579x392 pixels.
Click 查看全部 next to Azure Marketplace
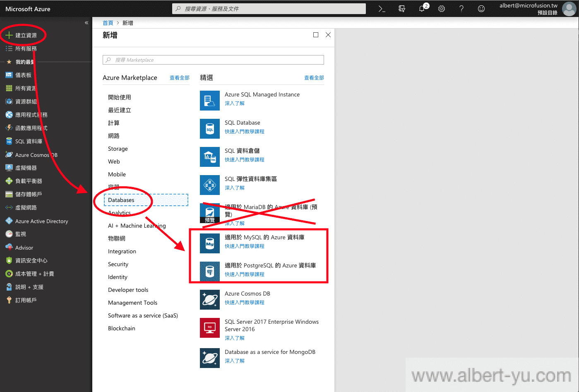pos(180,77)
